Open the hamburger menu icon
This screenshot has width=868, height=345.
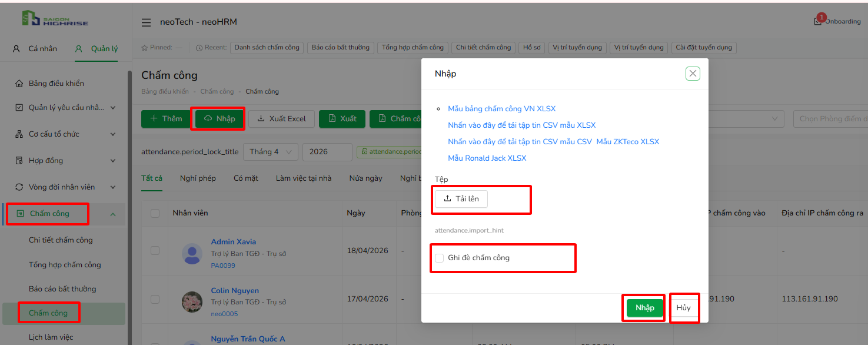click(x=146, y=22)
